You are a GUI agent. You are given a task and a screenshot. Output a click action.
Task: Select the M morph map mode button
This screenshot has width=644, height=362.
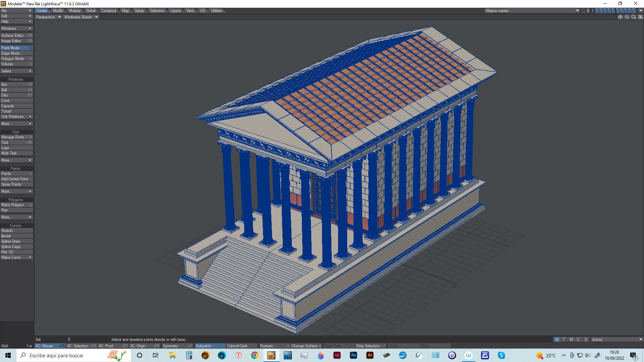pos(571,340)
